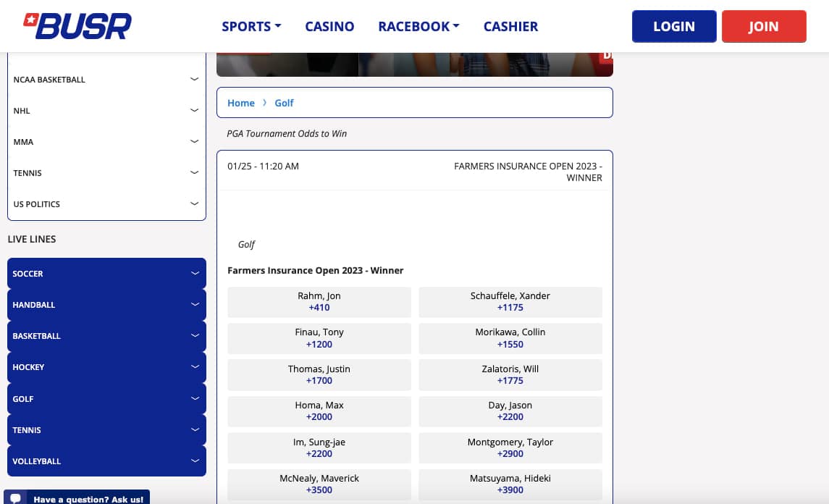This screenshot has width=829, height=504.
Task: Expand Hockey live lines
Action: 106,367
